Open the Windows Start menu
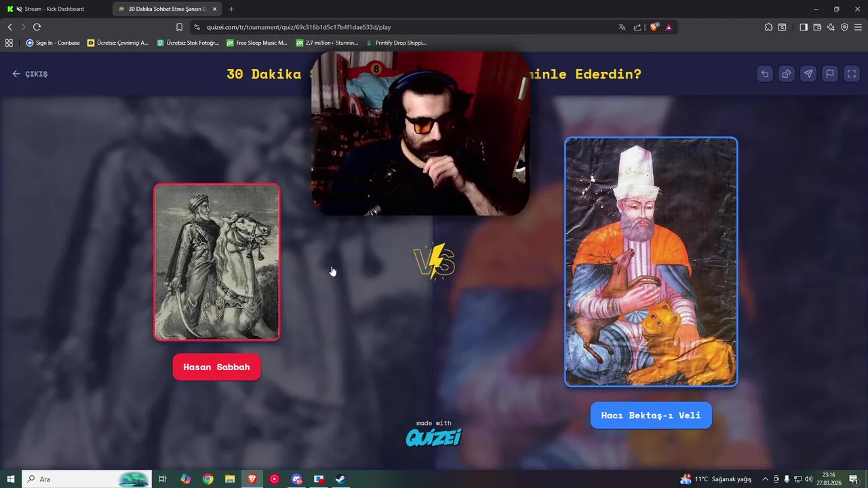The width and height of the screenshot is (868, 488). 11,479
